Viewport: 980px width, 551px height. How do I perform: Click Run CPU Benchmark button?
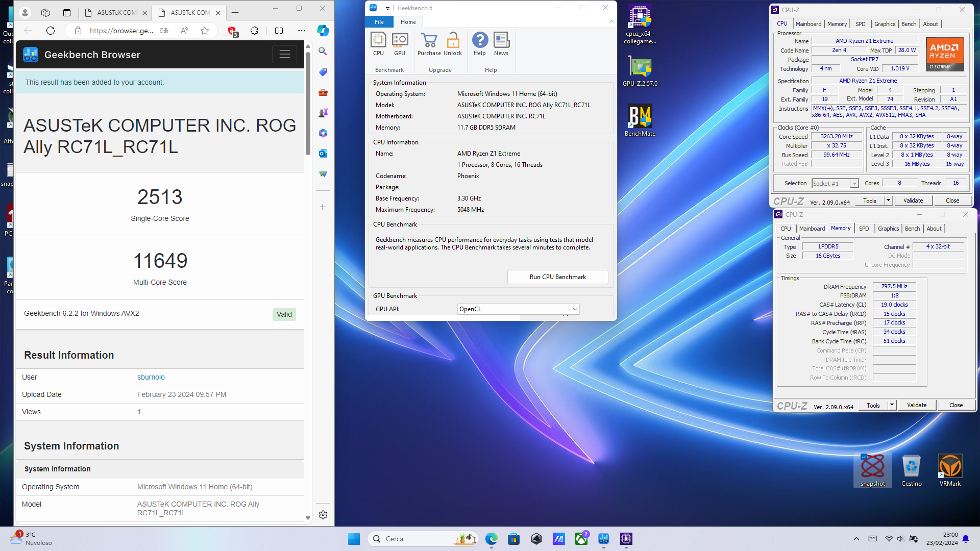pos(557,277)
